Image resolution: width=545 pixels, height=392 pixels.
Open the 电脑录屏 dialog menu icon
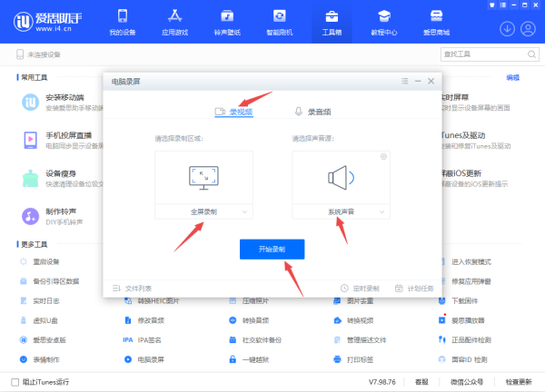404,82
